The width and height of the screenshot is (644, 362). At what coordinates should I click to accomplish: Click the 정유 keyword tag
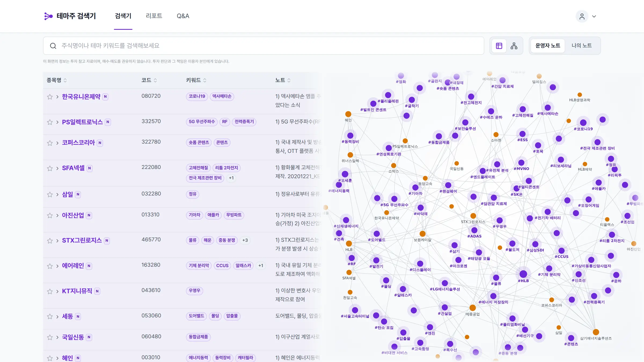(192, 194)
